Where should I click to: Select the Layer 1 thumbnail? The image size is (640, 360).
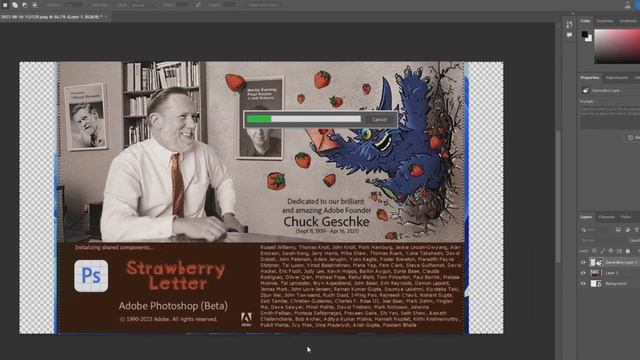coord(596,273)
